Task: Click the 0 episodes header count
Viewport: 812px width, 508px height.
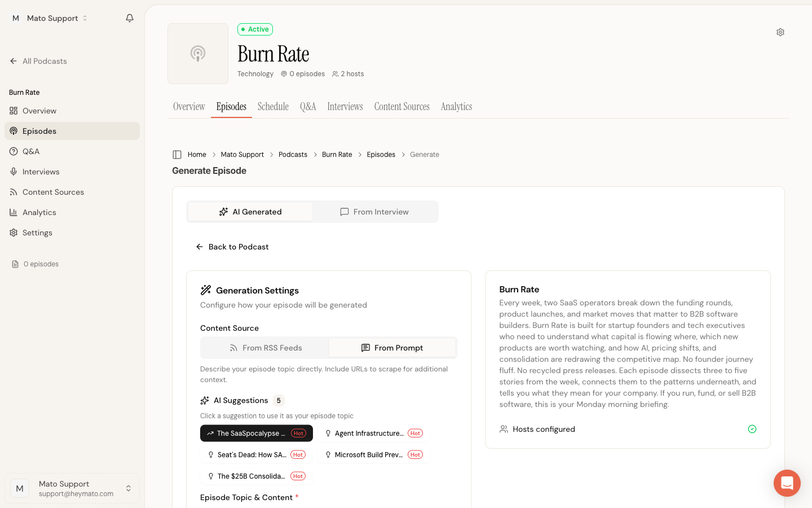Action: 303,74
